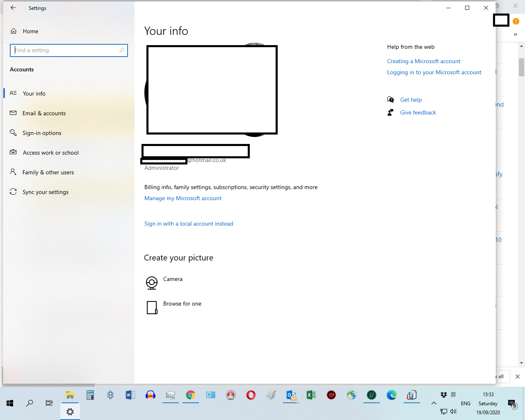Viewport: 525px width, 420px height.
Task: Click the Get help link
Action: 411,100
